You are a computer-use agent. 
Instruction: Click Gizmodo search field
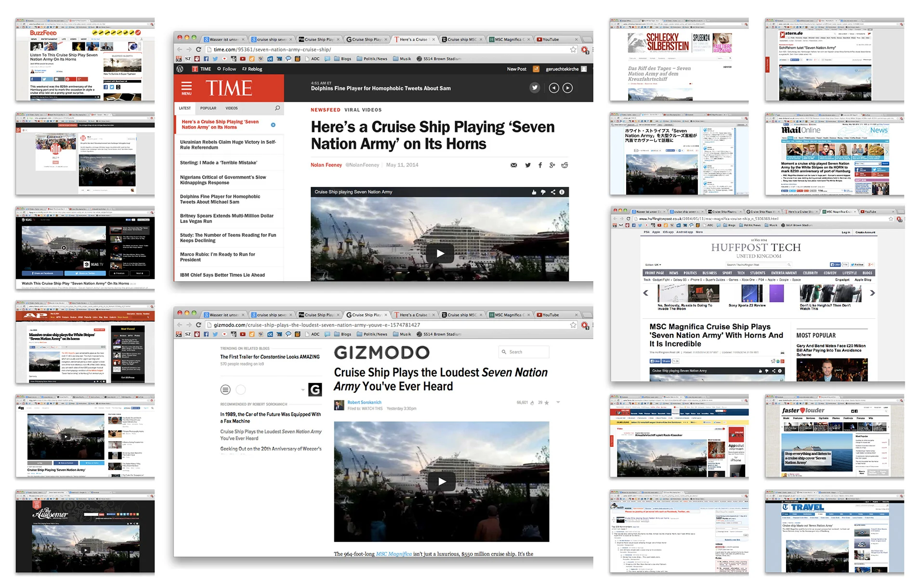click(x=524, y=352)
